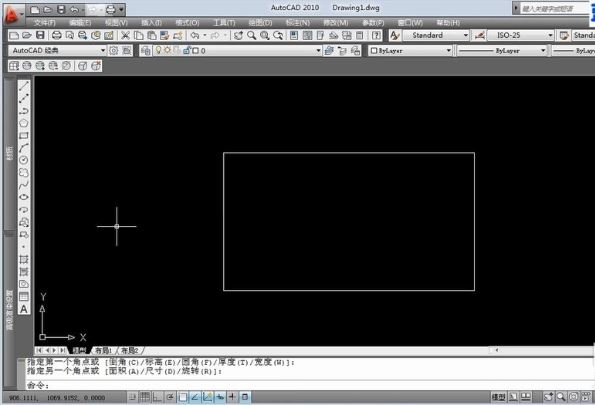Image resolution: width=595 pixels, height=405 pixels.
Task: Click the Plot printer icon
Action: [57, 35]
